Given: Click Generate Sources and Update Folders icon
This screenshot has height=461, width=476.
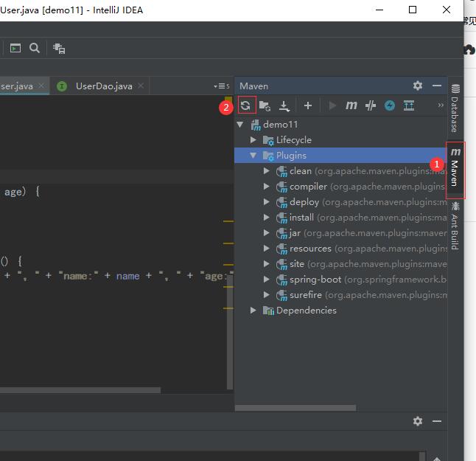Looking at the screenshot, I should point(265,105).
